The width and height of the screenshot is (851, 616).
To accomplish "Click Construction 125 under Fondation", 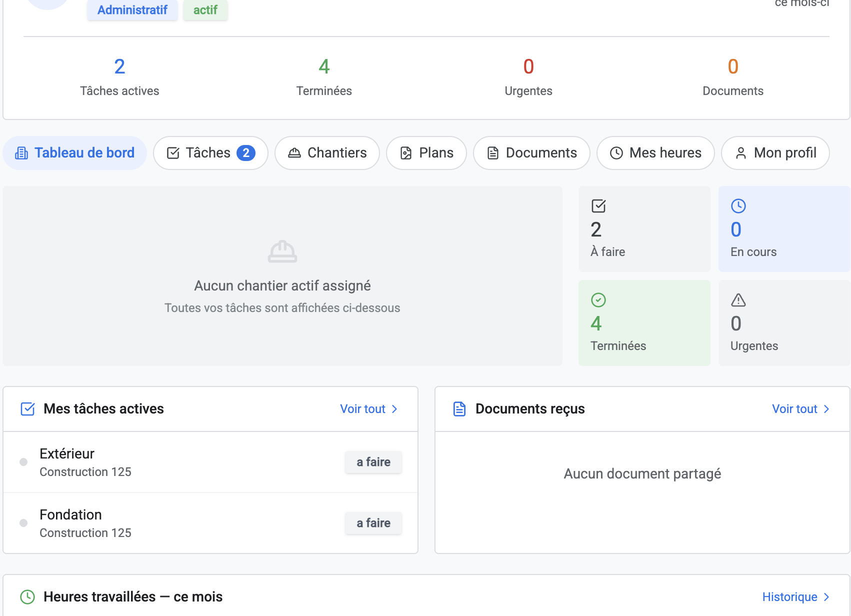I will (85, 533).
